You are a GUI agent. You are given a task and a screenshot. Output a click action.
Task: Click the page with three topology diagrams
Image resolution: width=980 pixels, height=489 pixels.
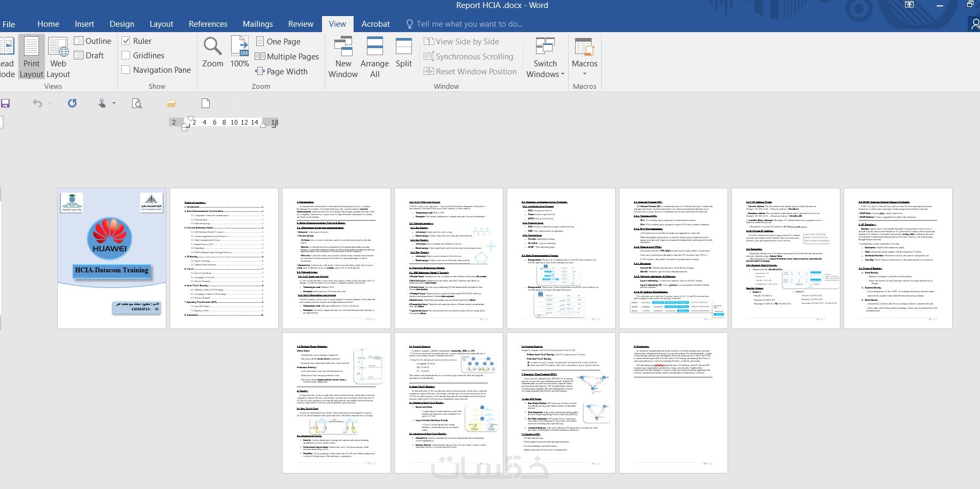click(449, 258)
